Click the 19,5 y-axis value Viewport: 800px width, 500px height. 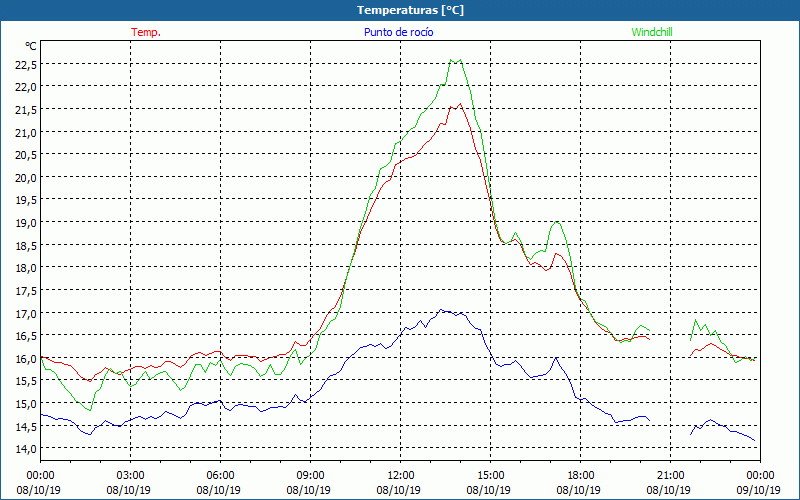tap(26, 199)
